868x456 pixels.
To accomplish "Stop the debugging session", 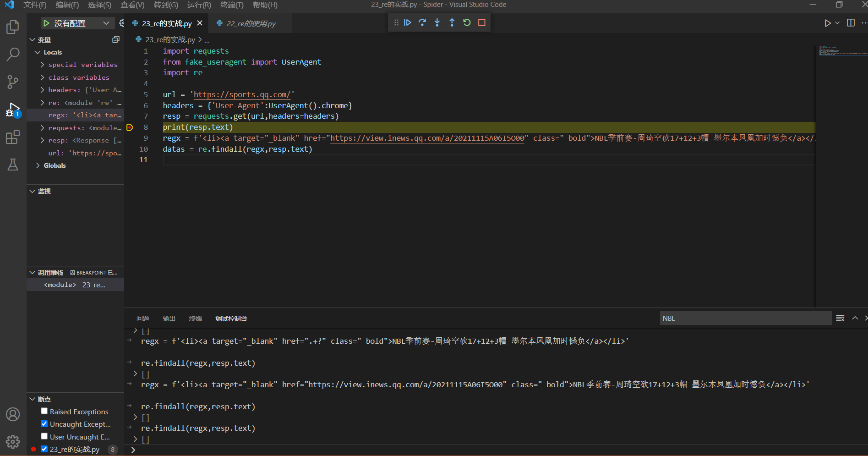I will pos(482,22).
